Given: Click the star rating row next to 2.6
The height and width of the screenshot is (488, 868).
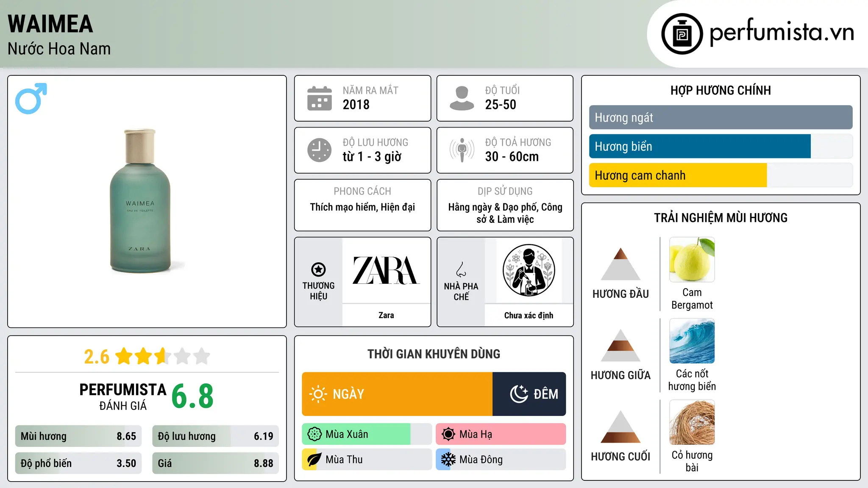Looking at the screenshot, I should click(163, 356).
